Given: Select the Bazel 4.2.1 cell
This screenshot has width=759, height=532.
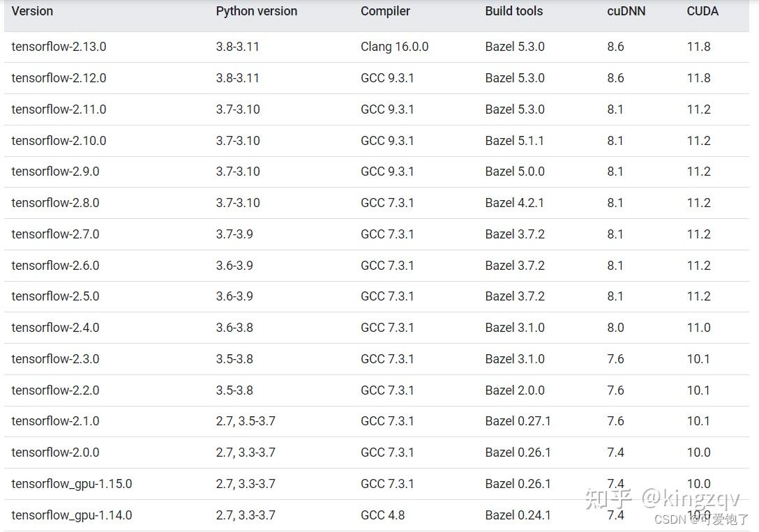Looking at the screenshot, I should 514,203.
